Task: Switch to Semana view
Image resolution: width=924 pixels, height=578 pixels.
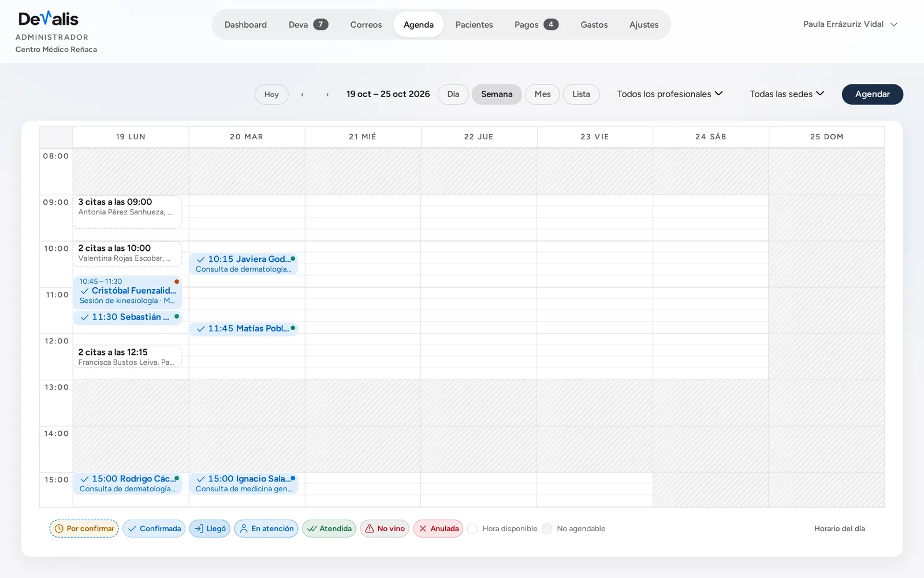Action: coord(497,94)
